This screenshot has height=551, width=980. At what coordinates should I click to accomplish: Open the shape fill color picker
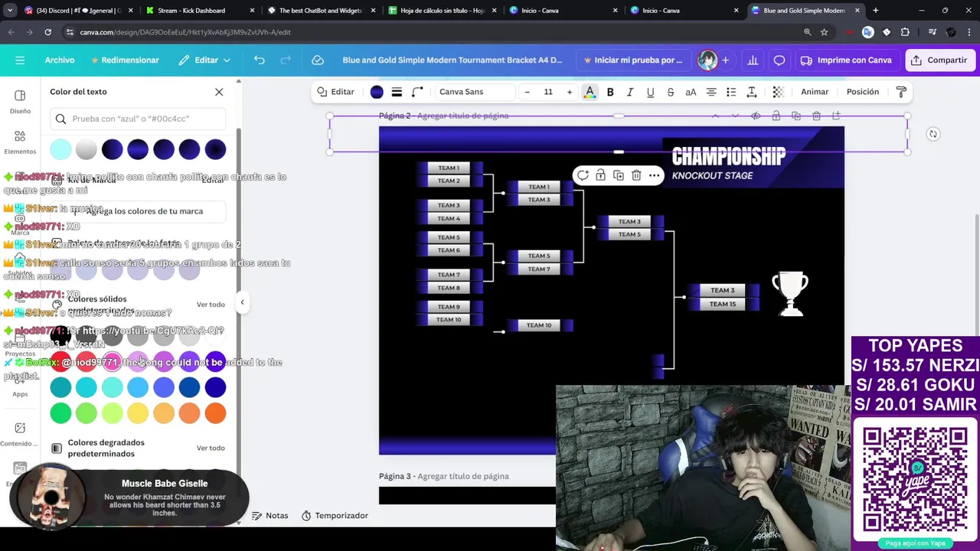pyautogui.click(x=377, y=92)
